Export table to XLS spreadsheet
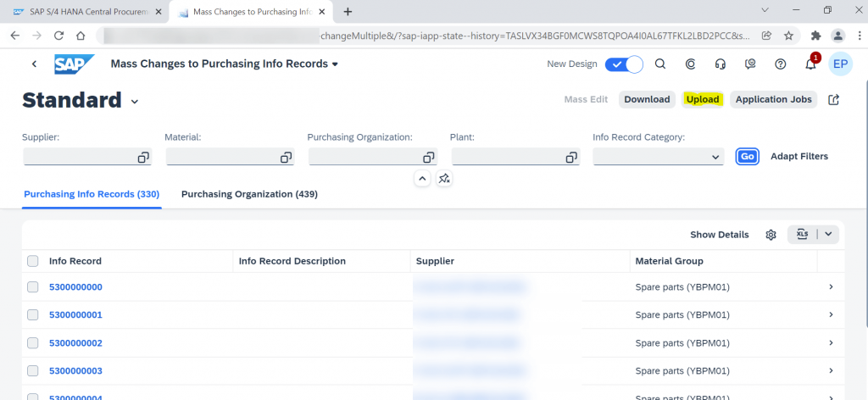 (x=802, y=235)
